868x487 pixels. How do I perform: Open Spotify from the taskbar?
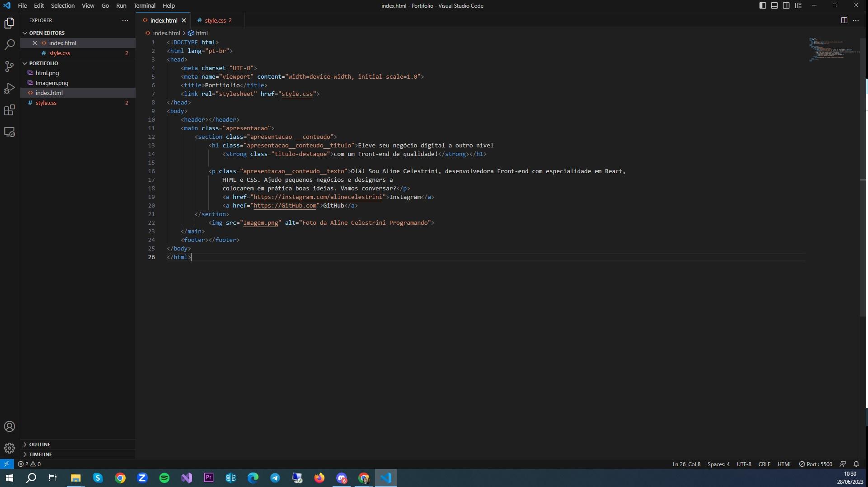click(164, 478)
